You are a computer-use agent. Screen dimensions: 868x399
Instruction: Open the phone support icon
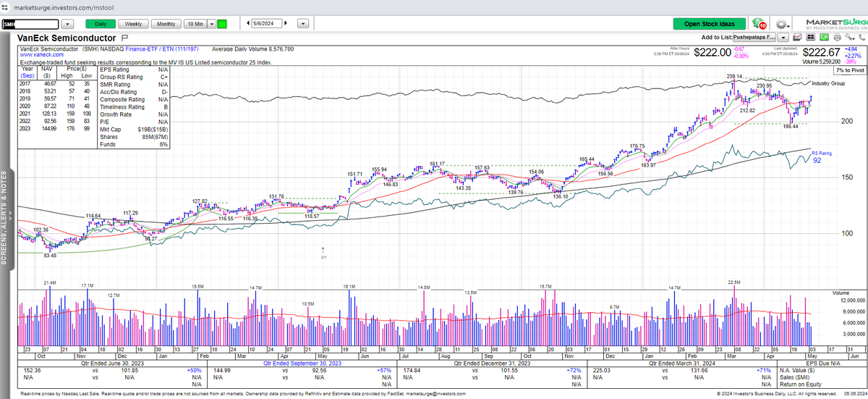pyautogui.click(x=861, y=37)
